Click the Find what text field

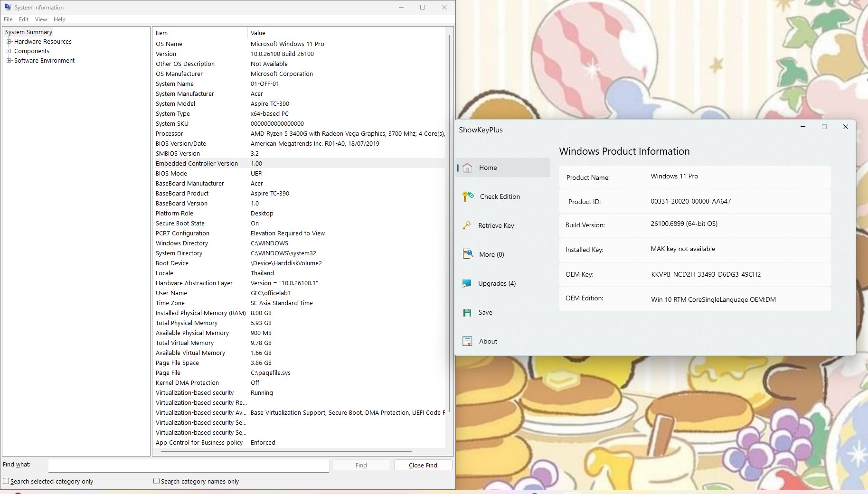188,466
